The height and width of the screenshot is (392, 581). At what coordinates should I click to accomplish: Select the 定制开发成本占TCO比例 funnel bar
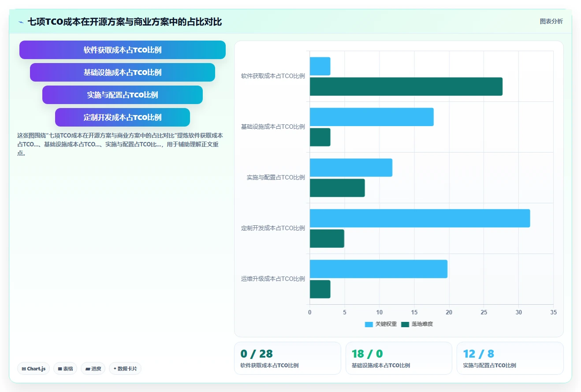pyautogui.click(x=123, y=117)
